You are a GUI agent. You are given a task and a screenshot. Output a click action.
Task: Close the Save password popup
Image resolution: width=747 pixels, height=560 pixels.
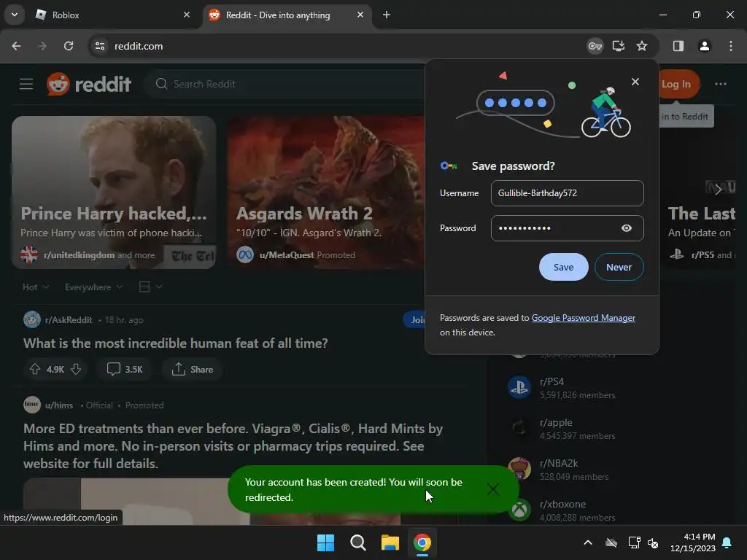(x=635, y=82)
